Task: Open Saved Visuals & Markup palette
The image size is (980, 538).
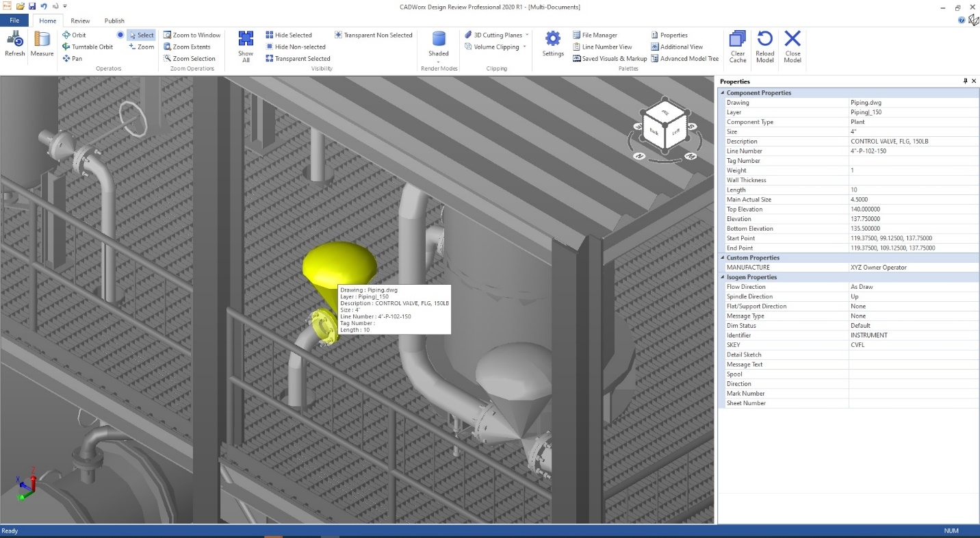Action: coord(610,58)
